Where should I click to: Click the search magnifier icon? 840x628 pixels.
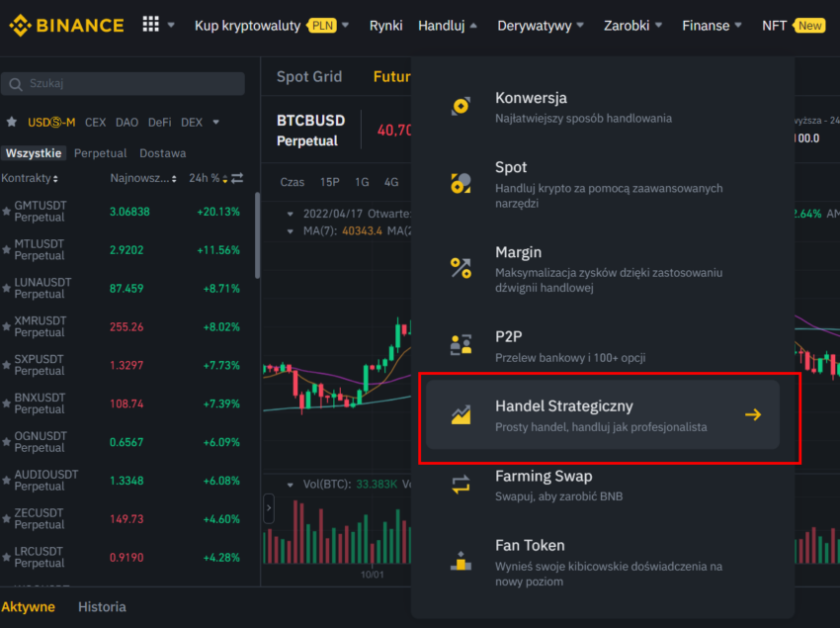click(16, 84)
